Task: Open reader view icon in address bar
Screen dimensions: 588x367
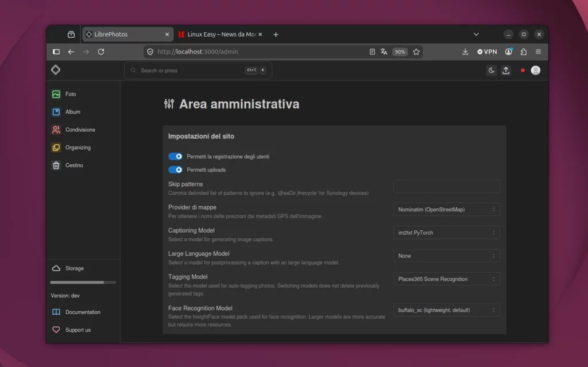Action: click(372, 52)
